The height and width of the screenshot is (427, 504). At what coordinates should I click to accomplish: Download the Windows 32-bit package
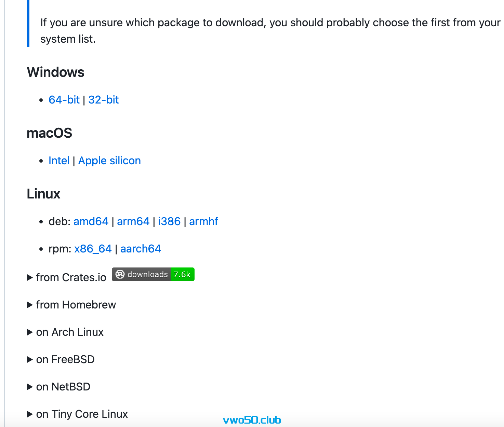pos(104,100)
